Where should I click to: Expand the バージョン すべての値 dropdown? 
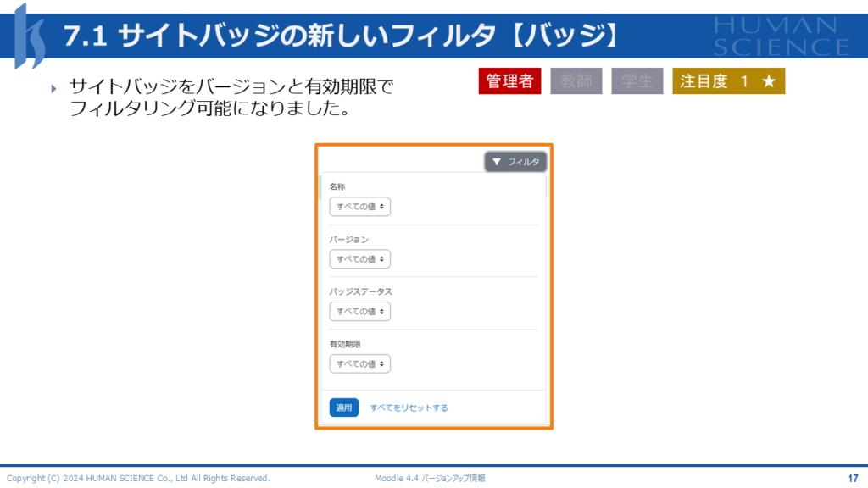pos(359,259)
